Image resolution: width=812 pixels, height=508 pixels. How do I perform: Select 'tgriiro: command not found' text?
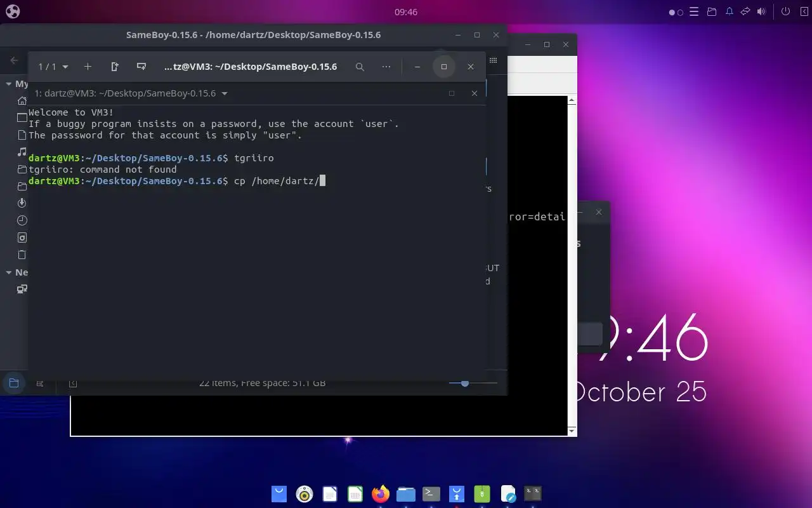(x=103, y=170)
